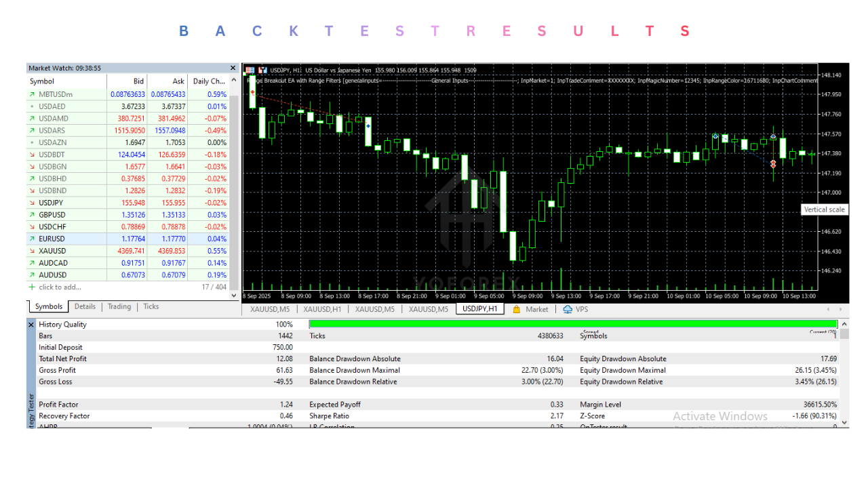Click the up arrow atop the Market Watch scrollbar
Screen dimensions: 868x488
pos(233,79)
